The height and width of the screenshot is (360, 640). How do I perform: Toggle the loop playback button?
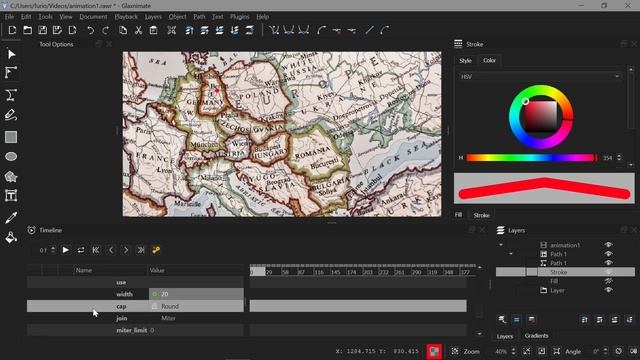pos(81,250)
